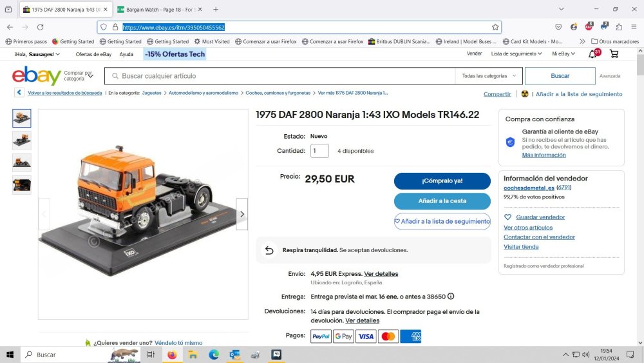Open Microsoft Edge from the taskbar
Screen dimensions: 644x363
pos(214,355)
